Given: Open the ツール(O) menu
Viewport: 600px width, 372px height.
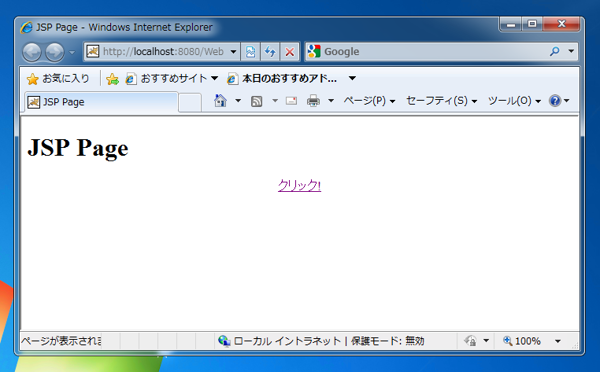Looking at the screenshot, I should tap(514, 101).
